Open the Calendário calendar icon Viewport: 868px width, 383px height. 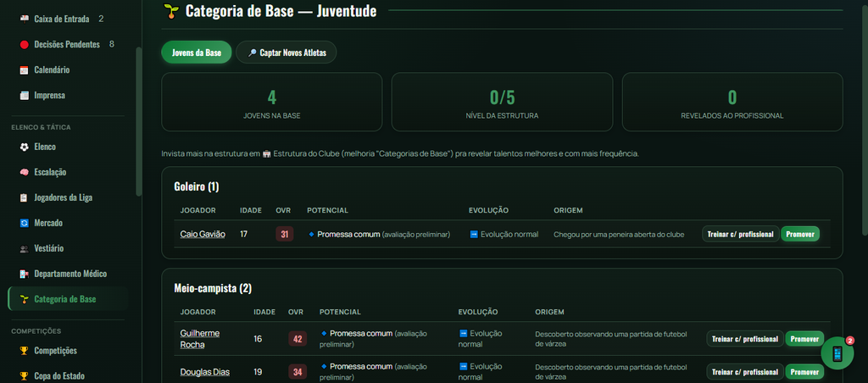point(24,69)
